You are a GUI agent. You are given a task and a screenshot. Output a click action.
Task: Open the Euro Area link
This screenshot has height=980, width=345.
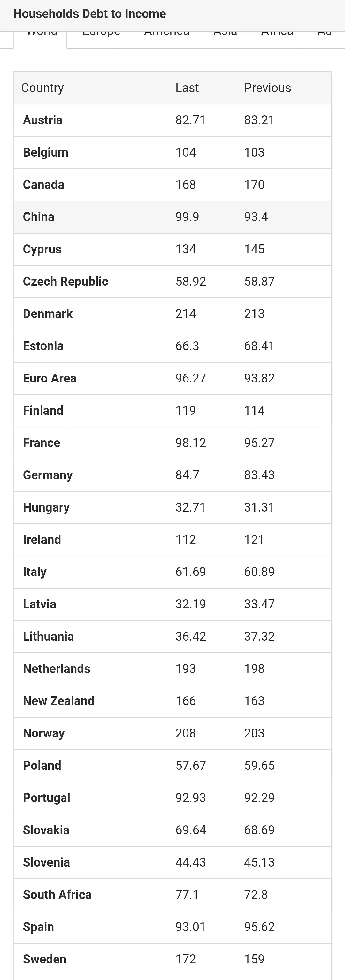coord(50,378)
